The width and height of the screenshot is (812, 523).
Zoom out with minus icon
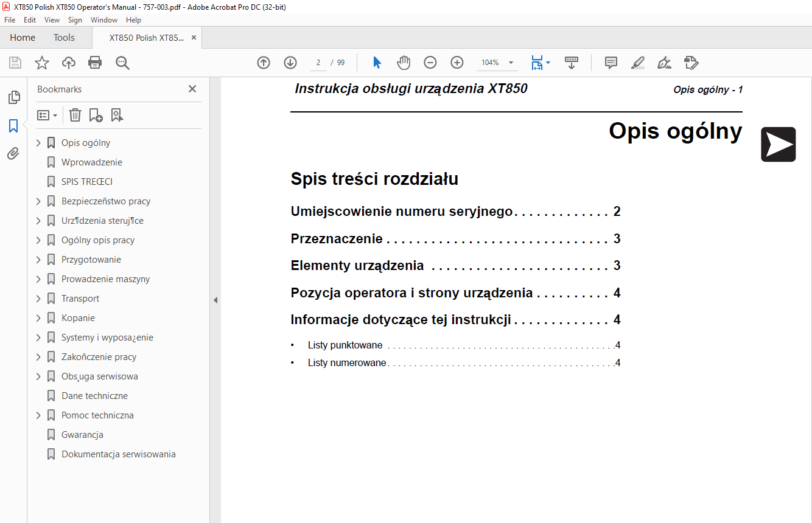[430, 63]
